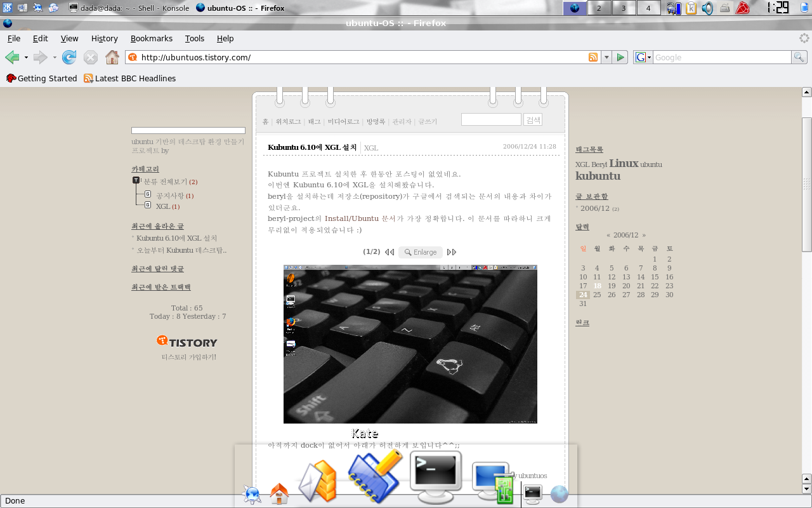Click the kubuntu tag in the tag cloud
This screenshot has width=812, height=508.
598,176
